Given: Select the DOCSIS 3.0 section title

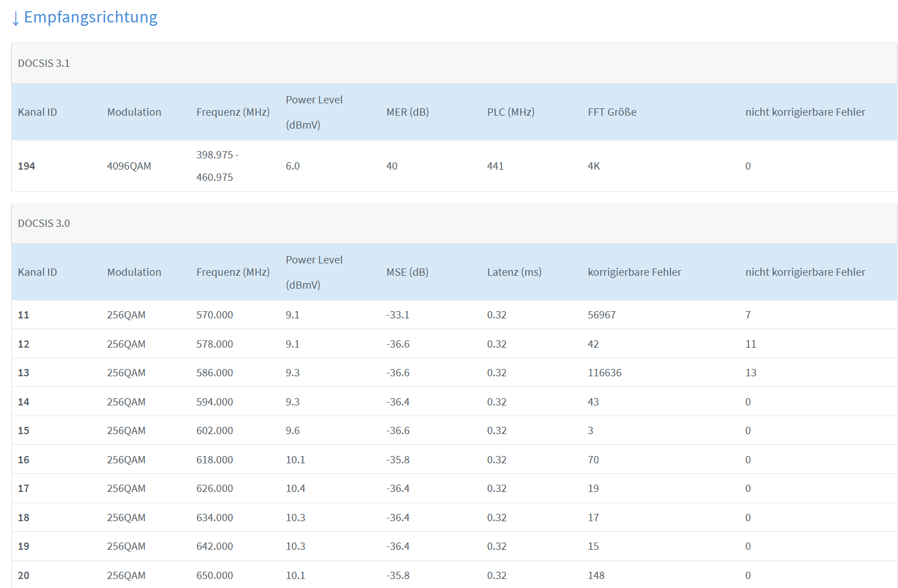Looking at the screenshot, I should pyautogui.click(x=44, y=224).
